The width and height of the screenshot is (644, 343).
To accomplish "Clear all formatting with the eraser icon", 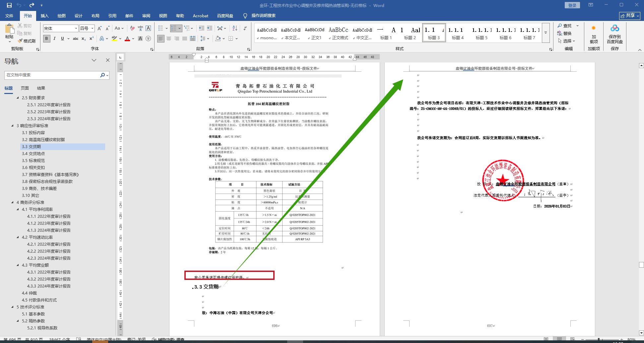I will tap(132, 28).
